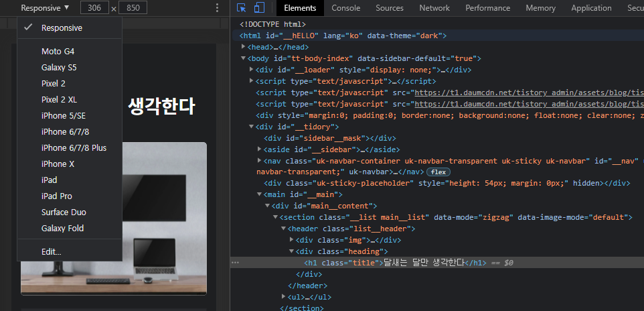The width and height of the screenshot is (644, 311).
Task: Expand the __loader div node
Action: [251, 70]
